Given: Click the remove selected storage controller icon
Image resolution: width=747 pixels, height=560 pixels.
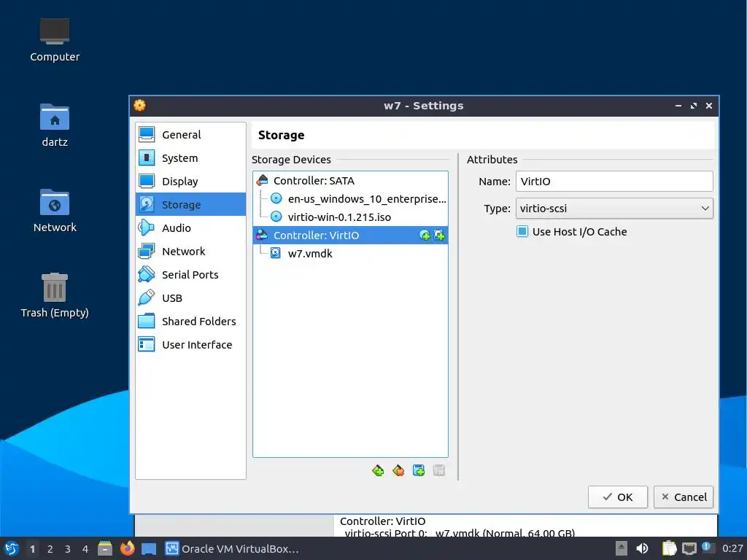Looking at the screenshot, I should point(398,471).
